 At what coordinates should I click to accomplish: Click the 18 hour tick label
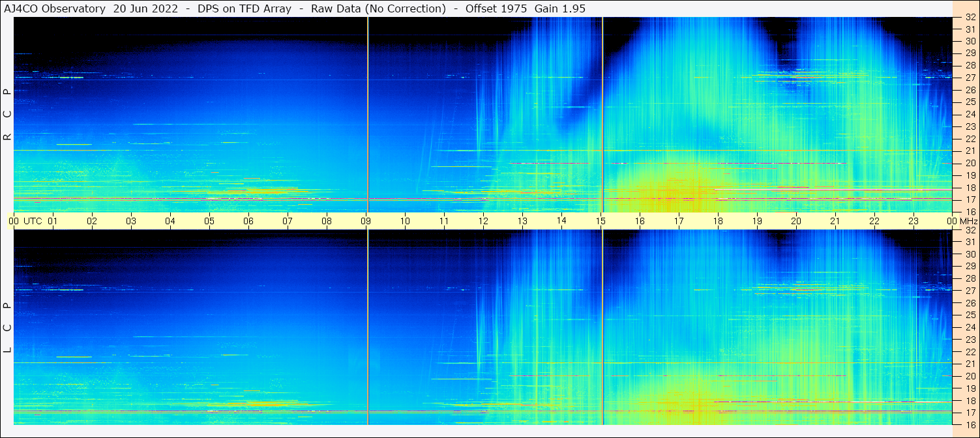718,221
